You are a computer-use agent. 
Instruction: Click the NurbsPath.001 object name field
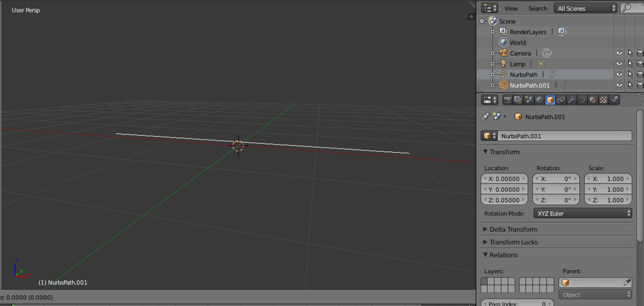click(x=564, y=136)
